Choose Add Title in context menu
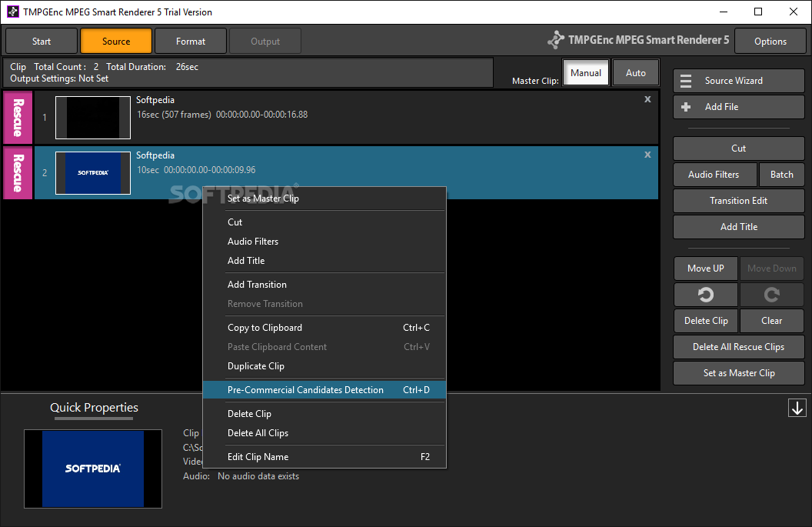812x527 pixels. tap(324, 261)
